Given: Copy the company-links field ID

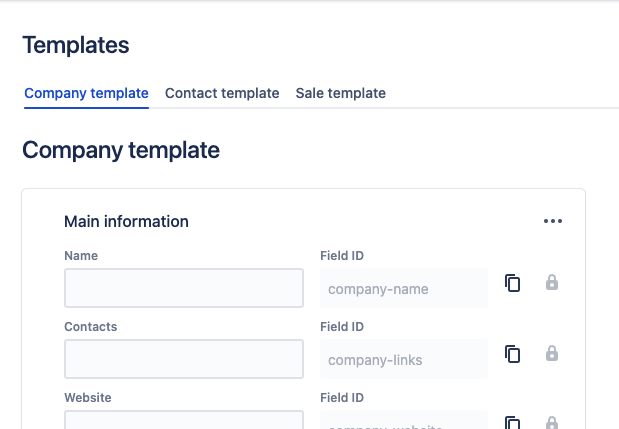Looking at the screenshot, I should 513,353.
